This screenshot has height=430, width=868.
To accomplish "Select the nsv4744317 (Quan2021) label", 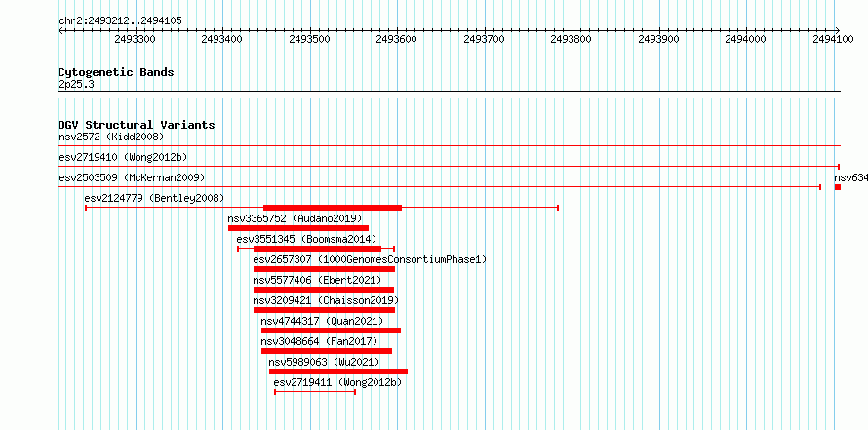I will point(322,321).
